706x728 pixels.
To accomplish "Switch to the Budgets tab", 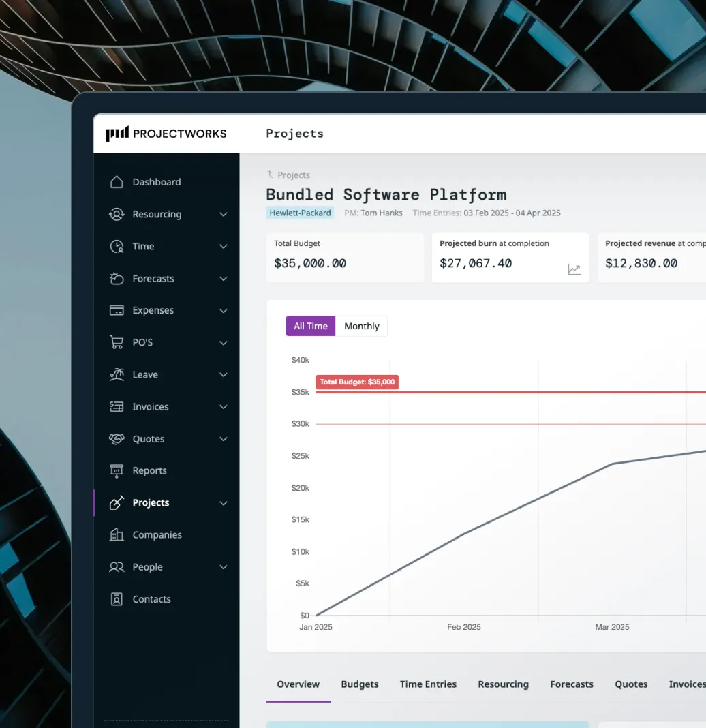I will tap(359, 684).
